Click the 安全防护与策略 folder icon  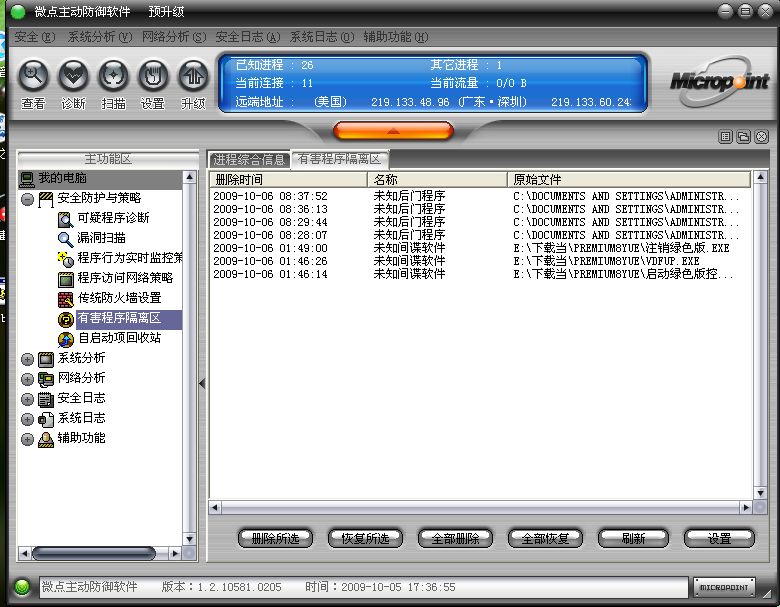pyautogui.click(x=46, y=199)
